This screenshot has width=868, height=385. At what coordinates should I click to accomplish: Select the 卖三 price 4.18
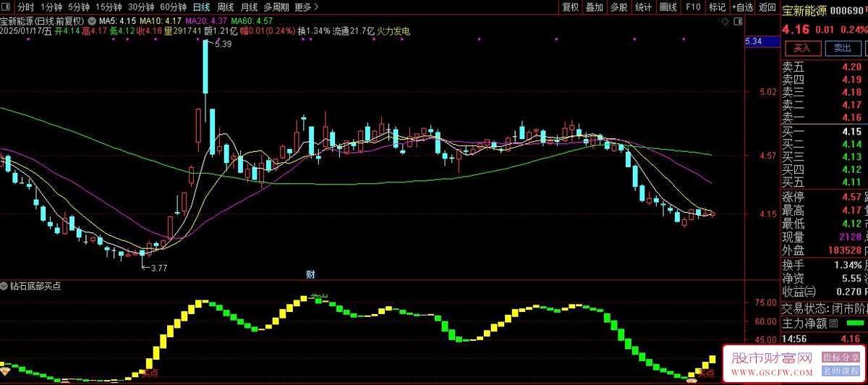851,93
